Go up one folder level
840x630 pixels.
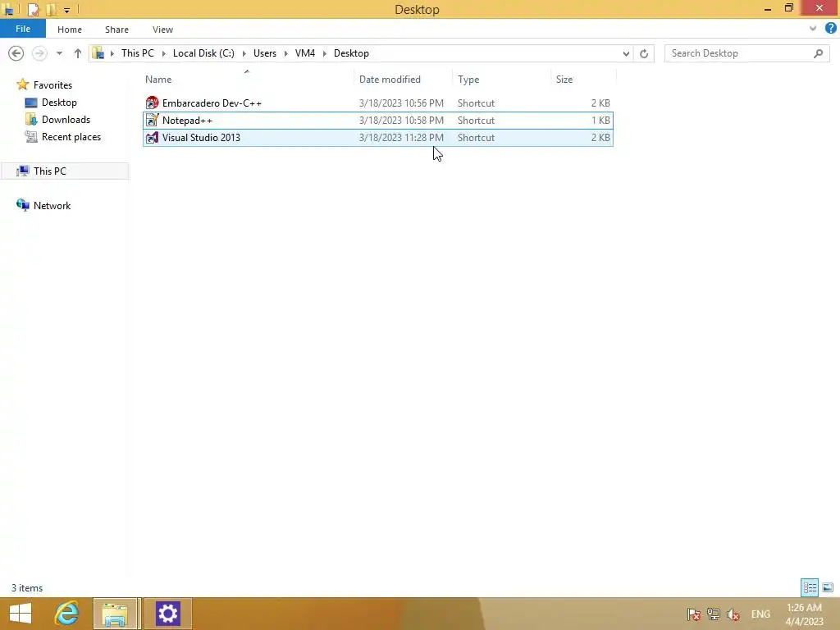[78, 53]
